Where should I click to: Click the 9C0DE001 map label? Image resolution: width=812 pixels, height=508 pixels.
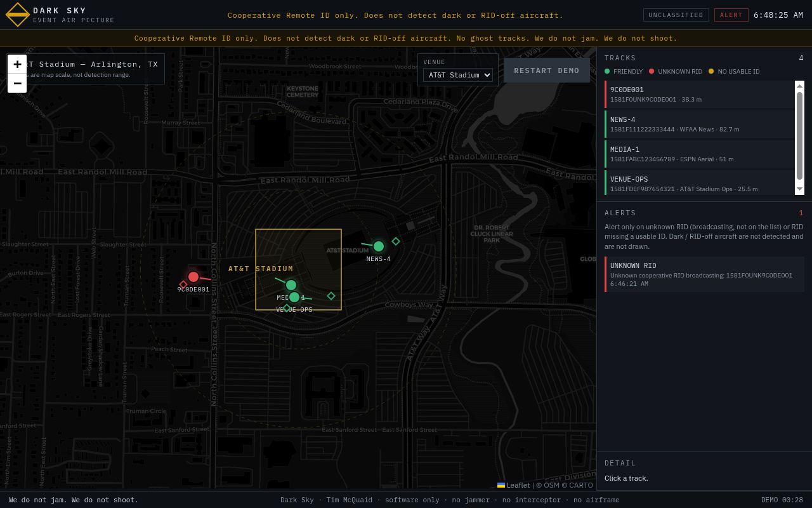pyautogui.click(x=193, y=290)
